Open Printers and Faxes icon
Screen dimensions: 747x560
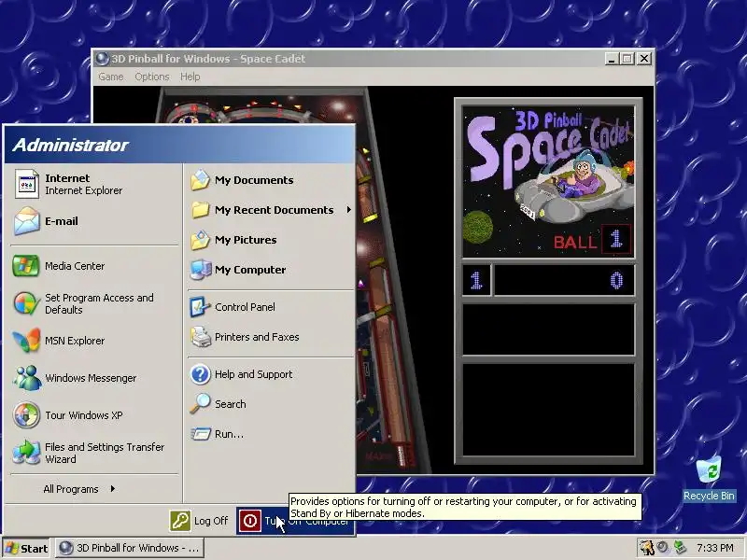201,337
